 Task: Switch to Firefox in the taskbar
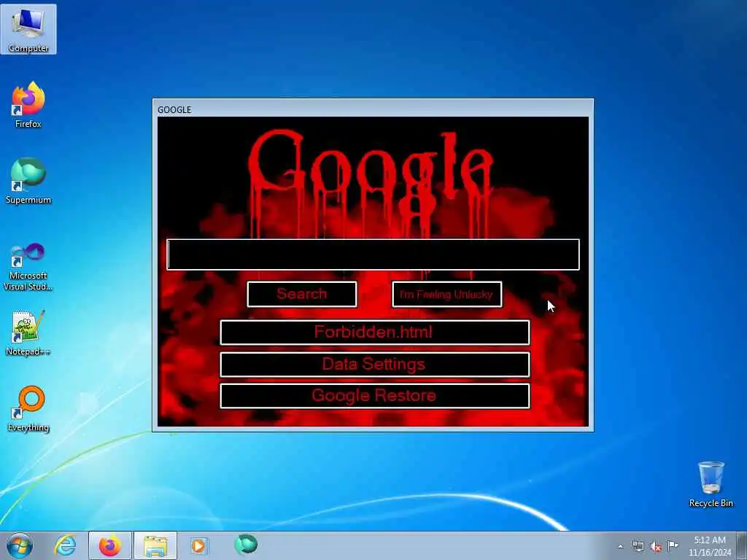(x=110, y=545)
